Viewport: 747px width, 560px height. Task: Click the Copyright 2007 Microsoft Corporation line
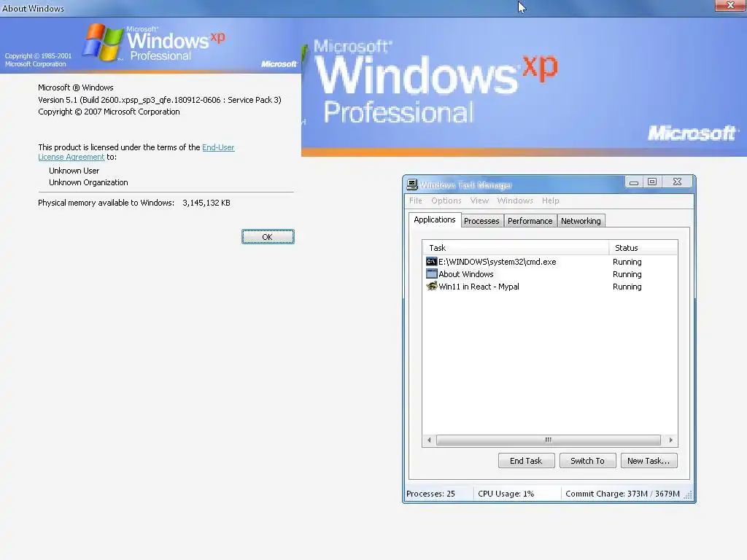[109, 112]
